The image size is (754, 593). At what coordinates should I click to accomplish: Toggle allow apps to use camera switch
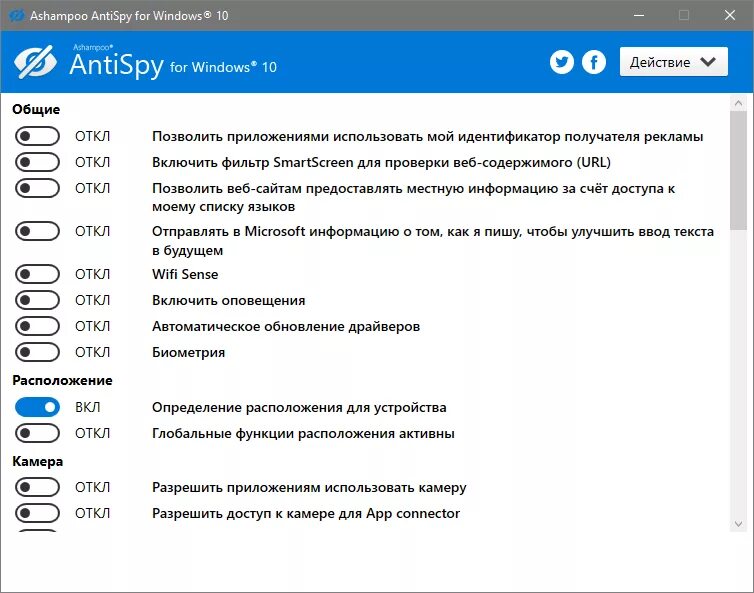[37, 487]
